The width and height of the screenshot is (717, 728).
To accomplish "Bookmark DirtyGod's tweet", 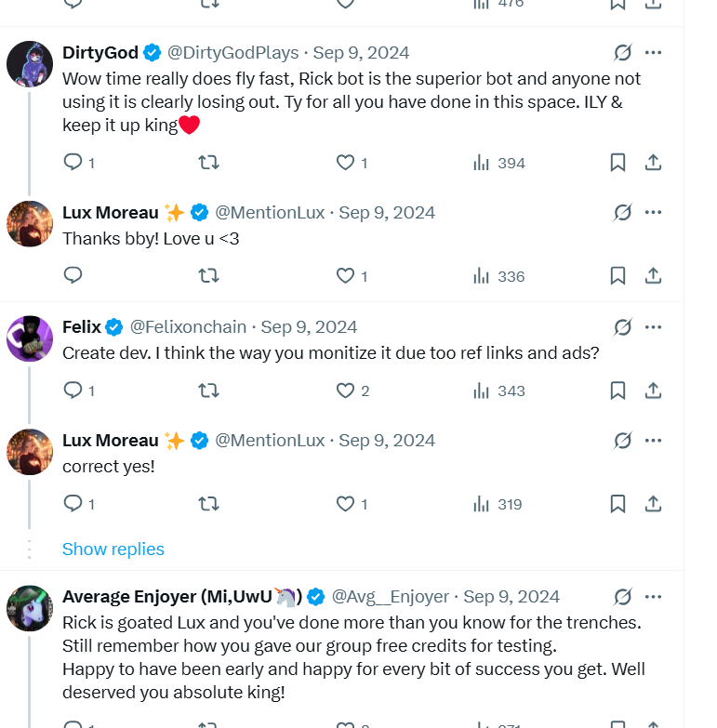I will pyautogui.click(x=617, y=163).
